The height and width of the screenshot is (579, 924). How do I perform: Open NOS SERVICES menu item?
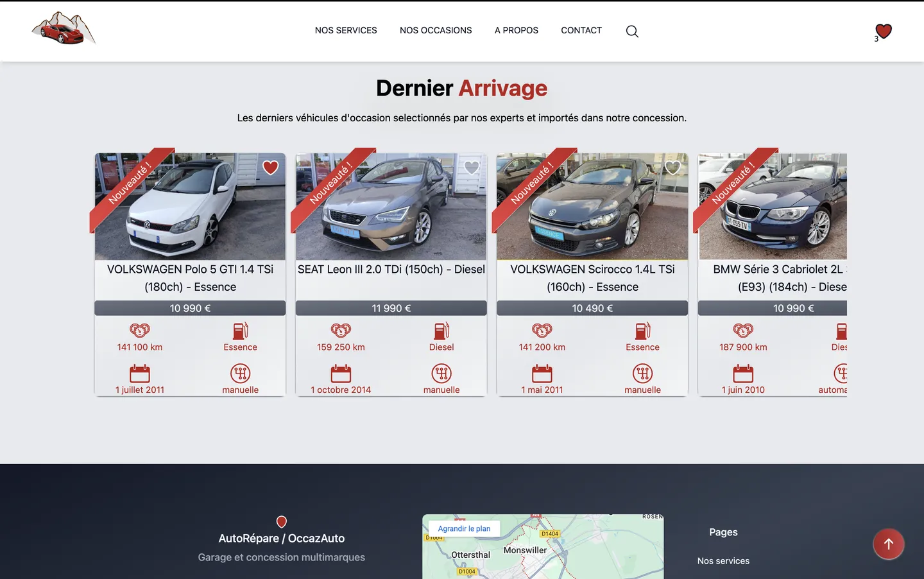click(346, 30)
